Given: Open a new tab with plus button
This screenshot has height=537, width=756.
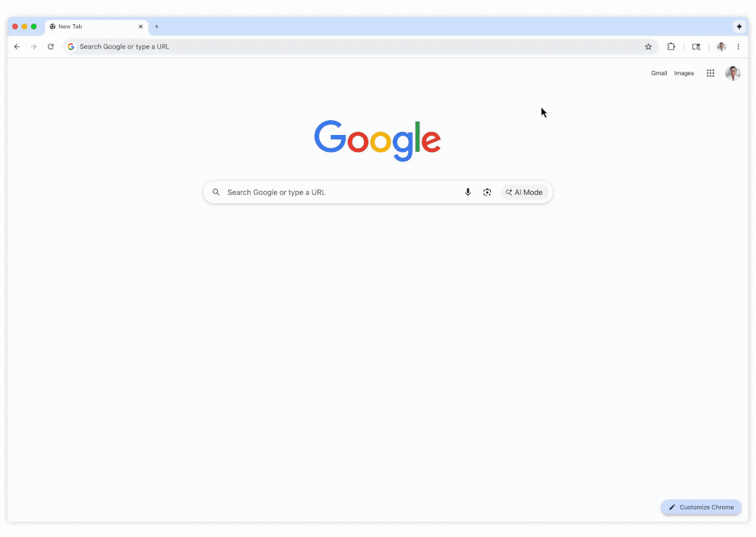Looking at the screenshot, I should [x=157, y=27].
